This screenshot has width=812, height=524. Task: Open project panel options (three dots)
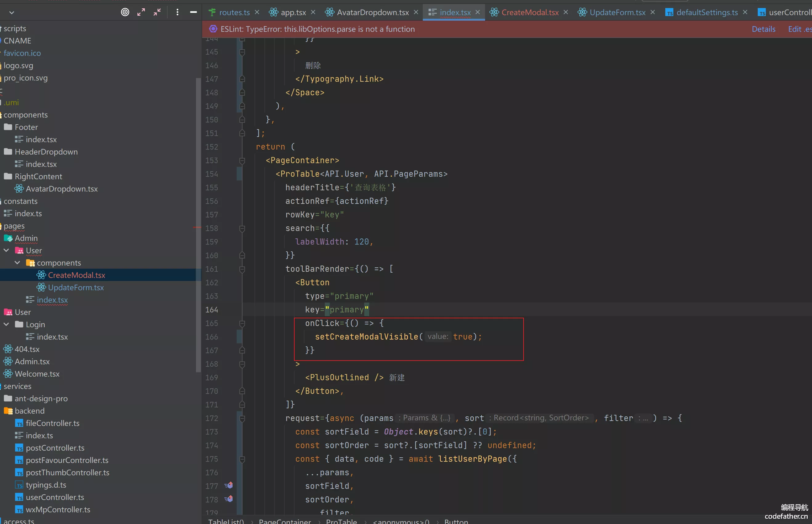click(177, 12)
